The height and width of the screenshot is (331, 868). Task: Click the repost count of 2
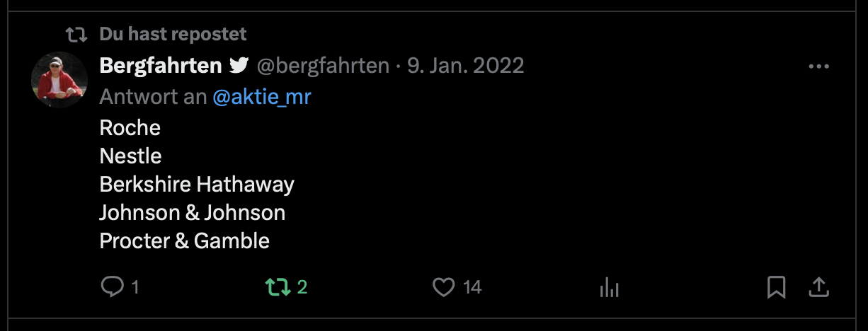pos(302,286)
